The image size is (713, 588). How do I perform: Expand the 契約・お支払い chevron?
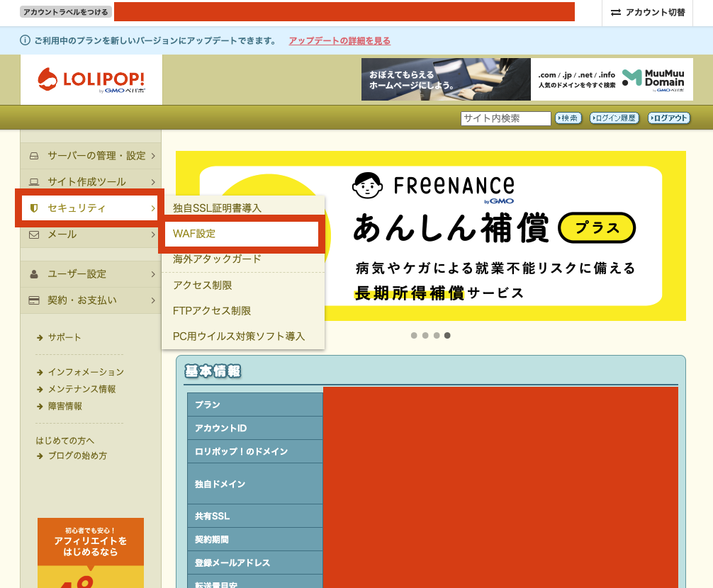pyautogui.click(x=153, y=300)
